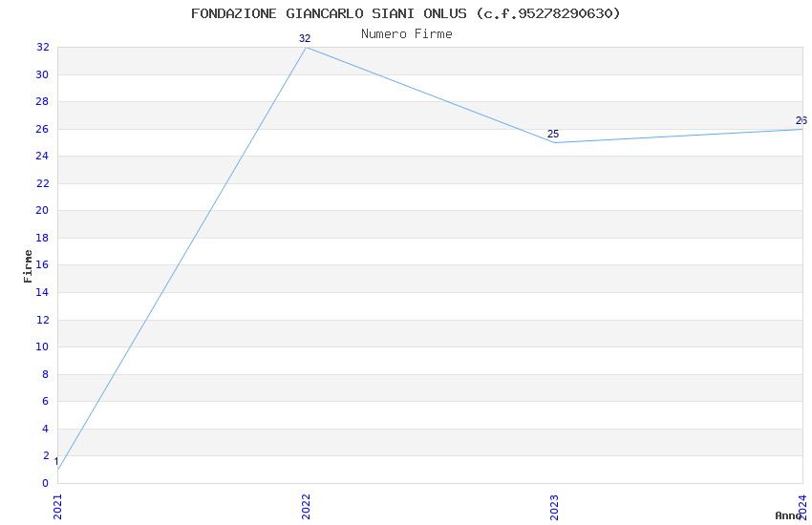Select the data label 1 at 2021

point(56,461)
